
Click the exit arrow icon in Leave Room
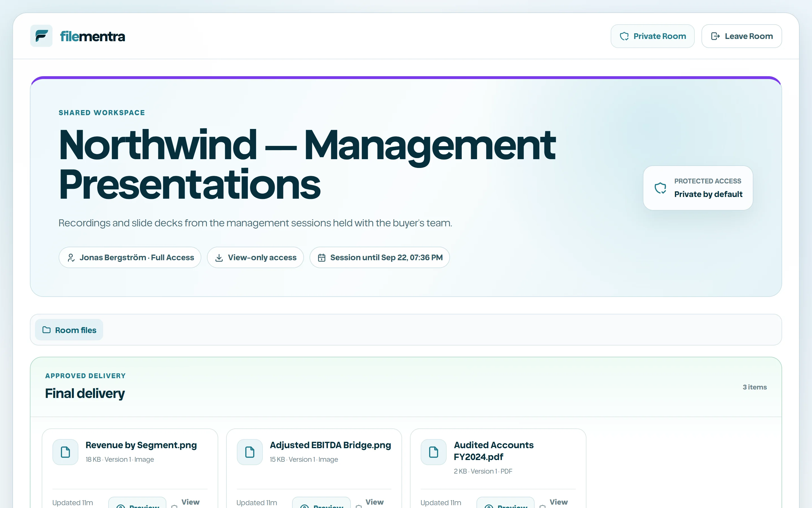[x=715, y=36]
